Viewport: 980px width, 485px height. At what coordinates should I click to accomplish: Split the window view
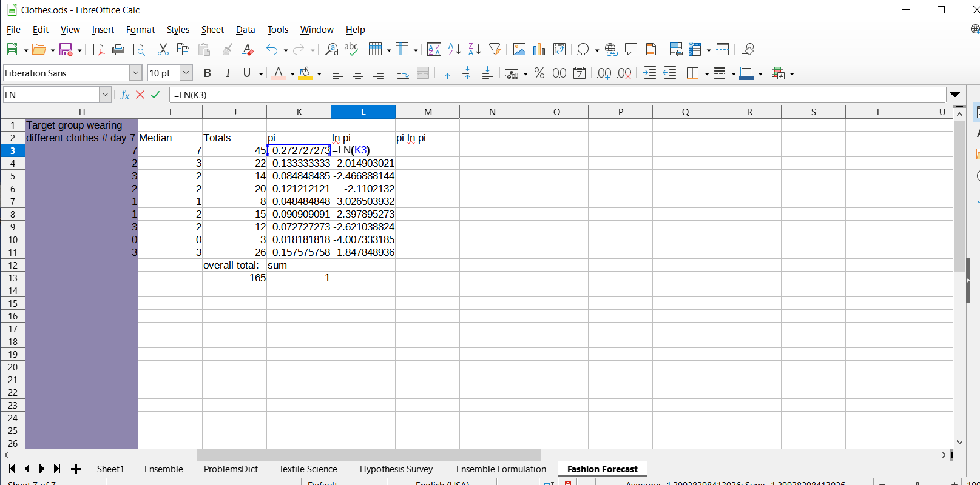(723, 50)
